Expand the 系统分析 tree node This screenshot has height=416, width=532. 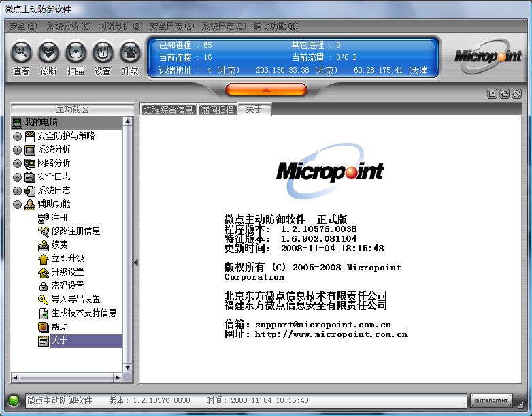coord(17,150)
